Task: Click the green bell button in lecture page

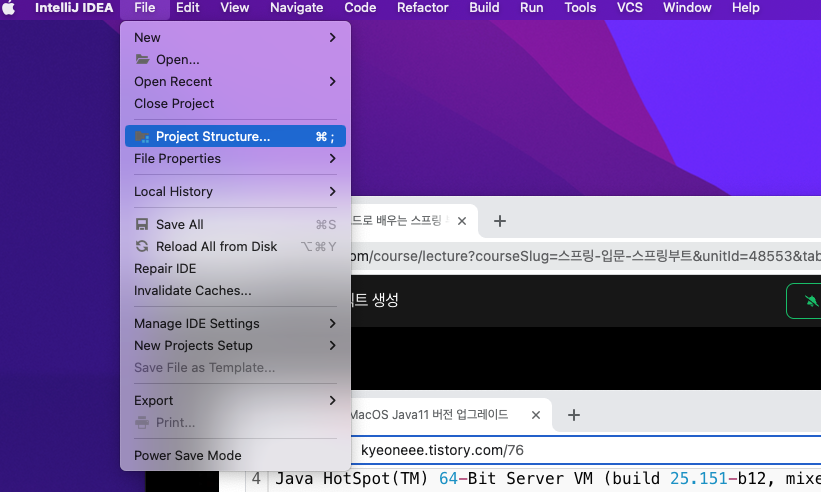Action: (805, 301)
